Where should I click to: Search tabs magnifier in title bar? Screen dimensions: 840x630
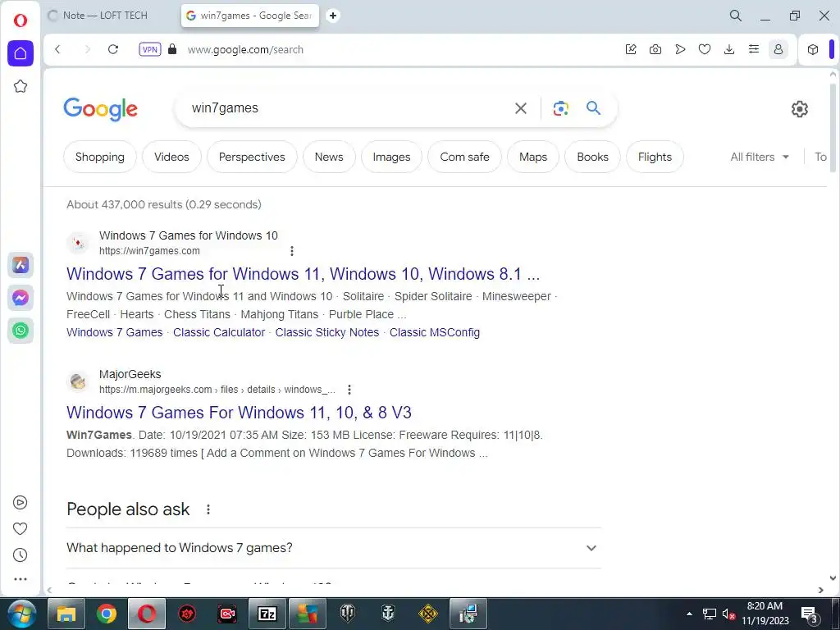[736, 16]
